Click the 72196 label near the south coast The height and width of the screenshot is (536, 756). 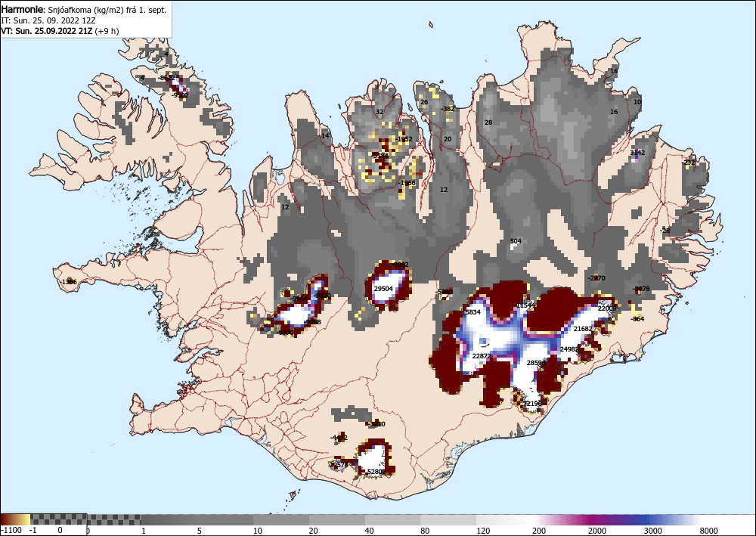(x=532, y=403)
